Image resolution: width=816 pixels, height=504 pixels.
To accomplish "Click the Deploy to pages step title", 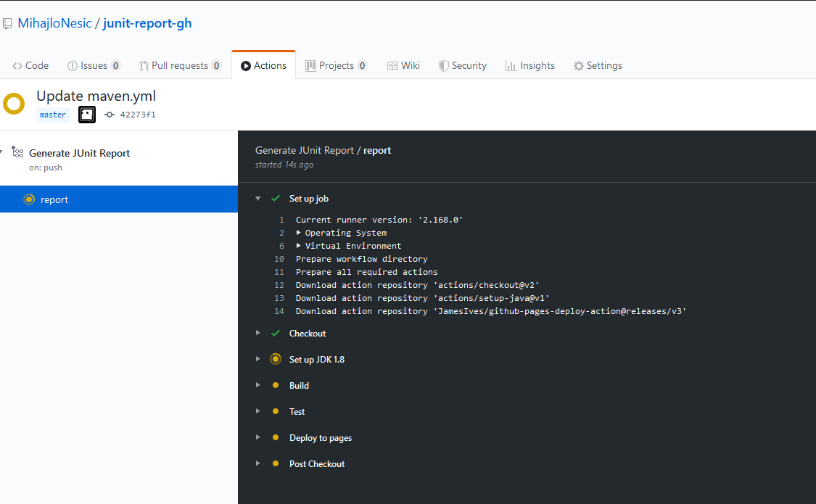I will (321, 438).
